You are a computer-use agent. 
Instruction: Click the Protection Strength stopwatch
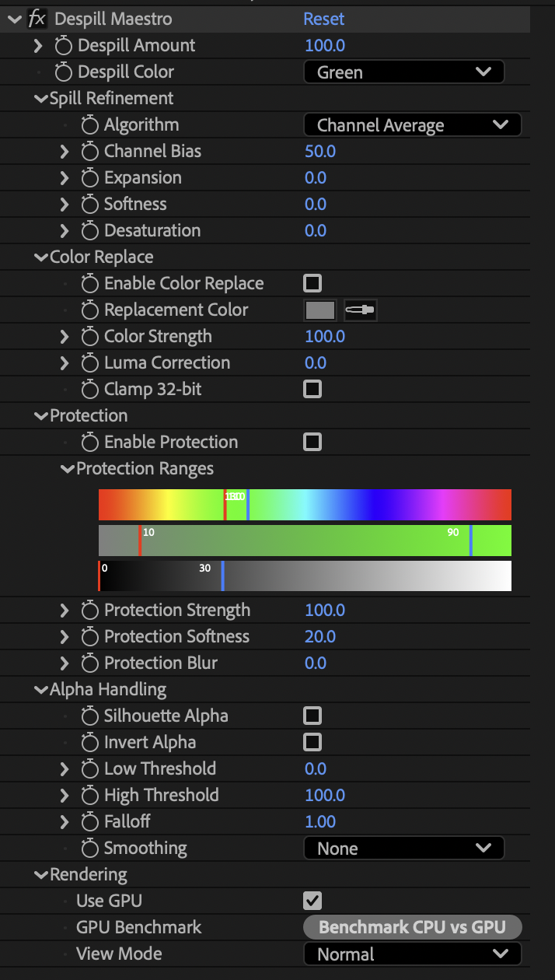[89, 611]
